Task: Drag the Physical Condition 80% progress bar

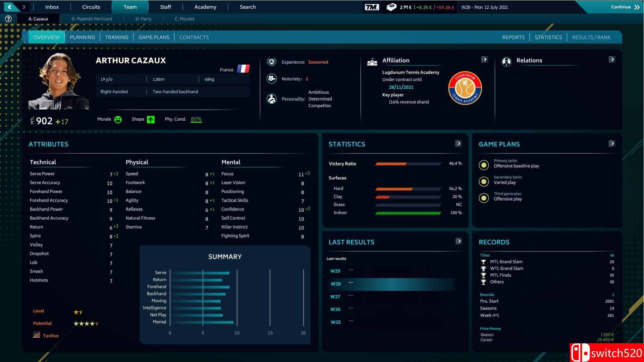Action: [196, 123]
